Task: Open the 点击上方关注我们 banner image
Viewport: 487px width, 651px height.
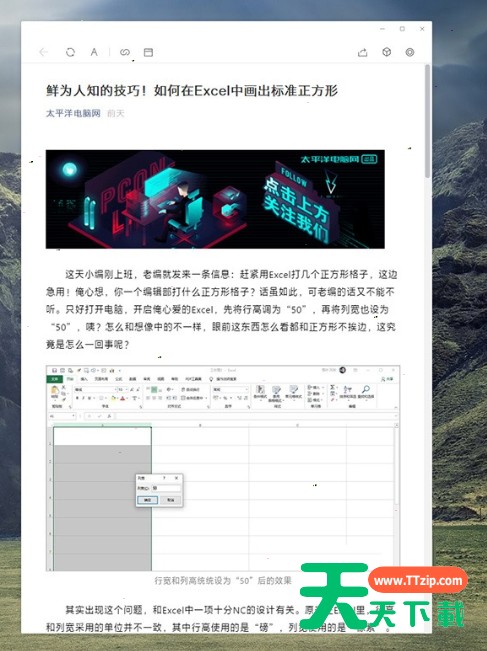Action: tap(215, 199)
